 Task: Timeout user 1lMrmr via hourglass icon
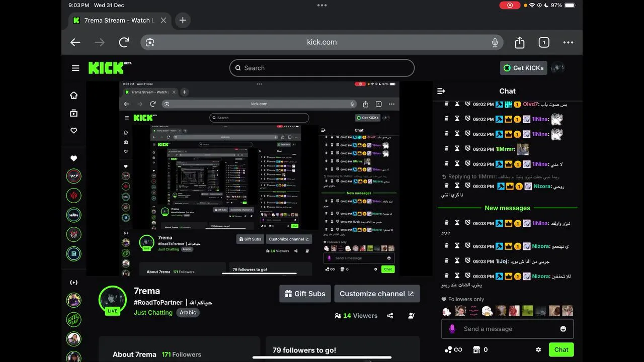point(457,149)
